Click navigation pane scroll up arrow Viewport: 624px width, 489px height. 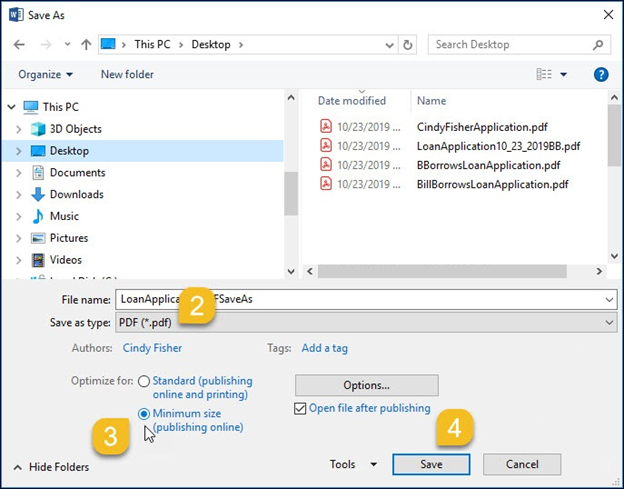pyautogui.click(x=291, y=97)
